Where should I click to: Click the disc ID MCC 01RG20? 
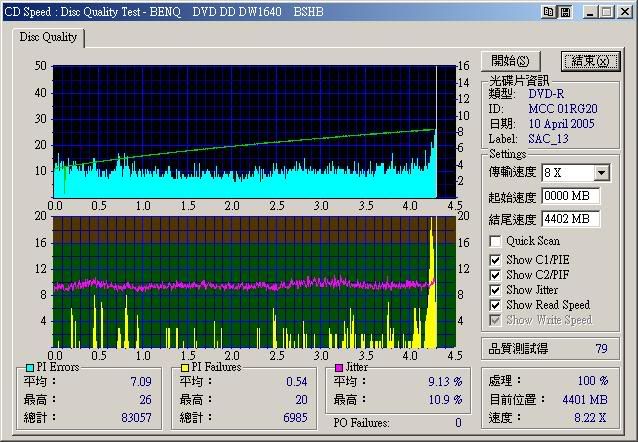point(563,109)
